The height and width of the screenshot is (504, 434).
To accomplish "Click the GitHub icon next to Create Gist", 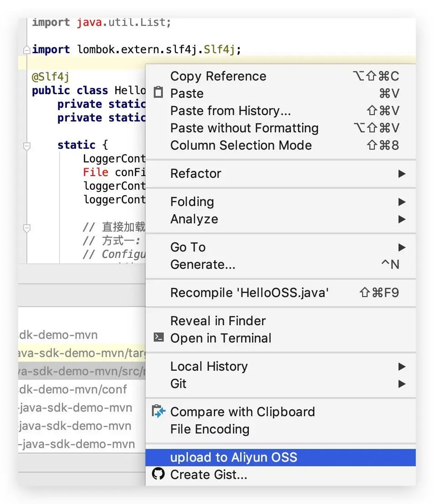I will coord(158,474).
